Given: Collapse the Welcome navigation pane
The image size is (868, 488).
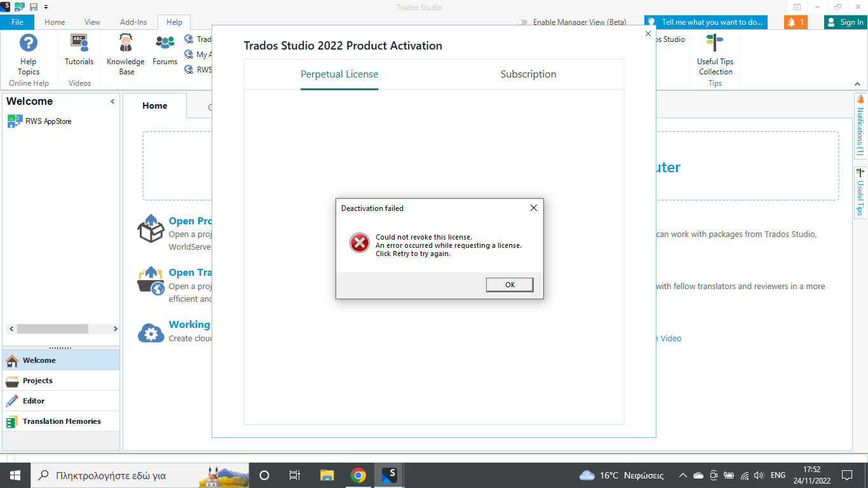Looking at the screenshot, I should click(112, 102).
